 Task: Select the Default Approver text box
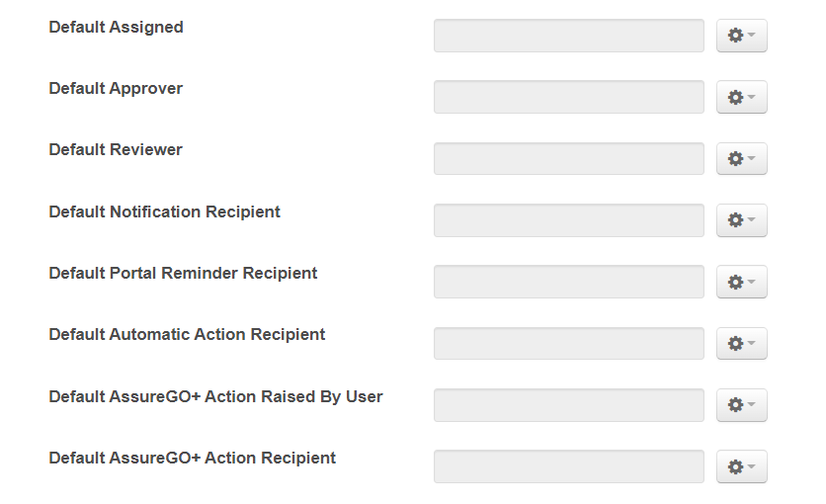click(x=568, y=97)
